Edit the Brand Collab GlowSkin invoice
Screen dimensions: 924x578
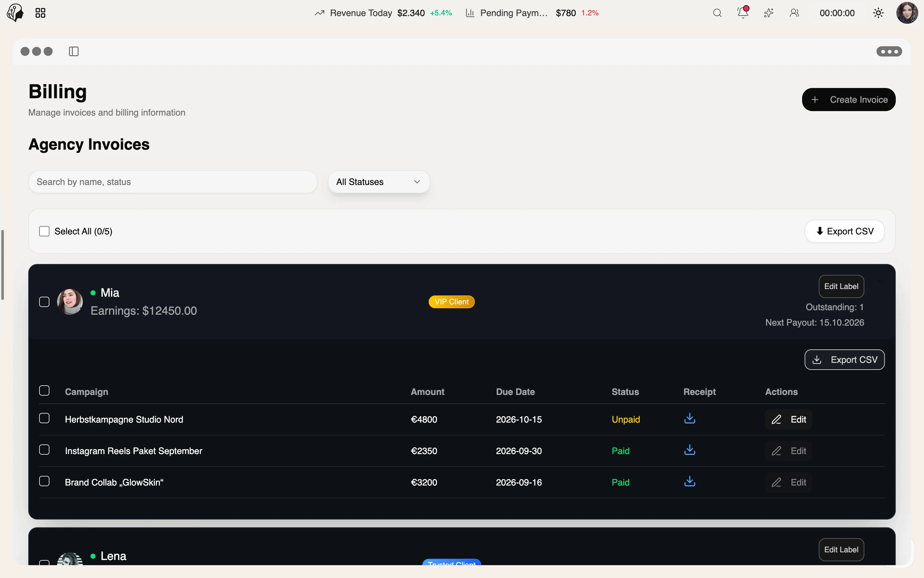789,482
